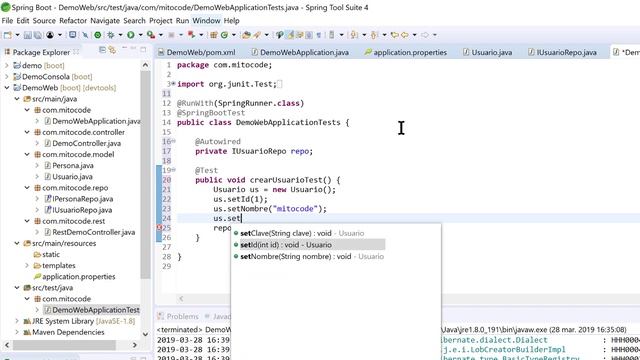Image resolution: width=640 pixels, height=360 pixels.
Task: Open the New Java Class dropdown arrow
Action: (233, 35)
